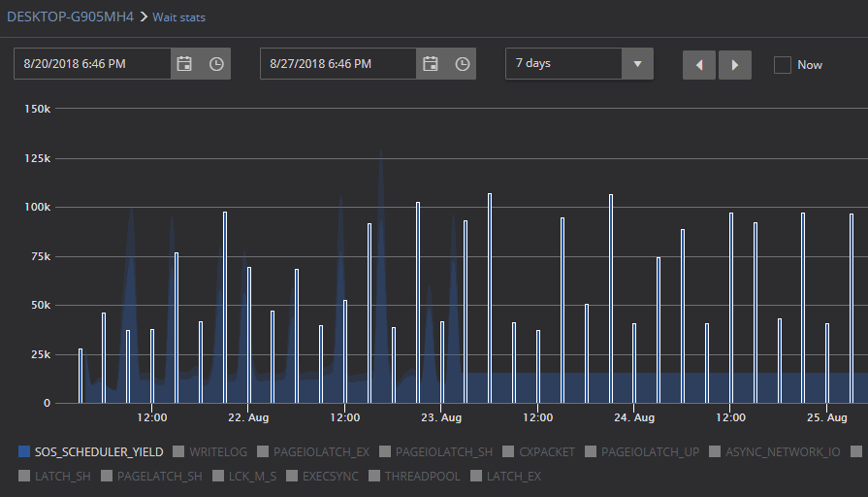Click the 125k y-axis label
Image resolution: width=868 pixels, height=497 pixels.
pos(37,158)
